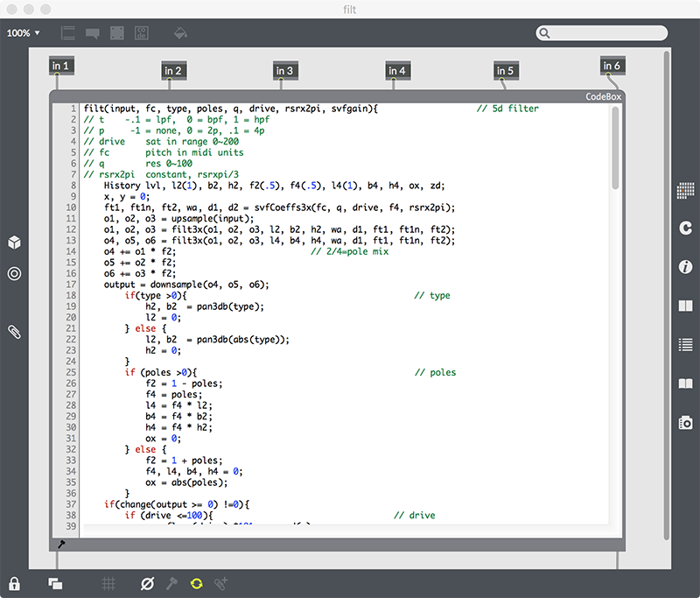
Task: Open the snapshots camera icon
Action: point(686,422)
